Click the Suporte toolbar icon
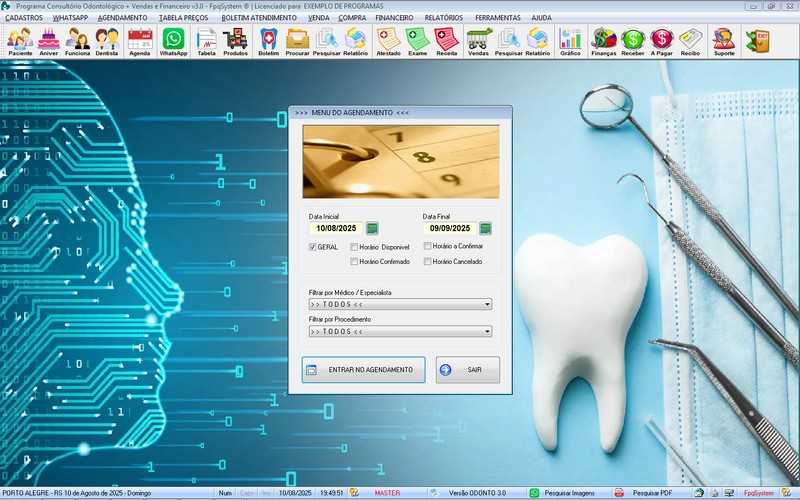Image resolution: width=800 pixels, height=500 pixels. tap(722, 40)
